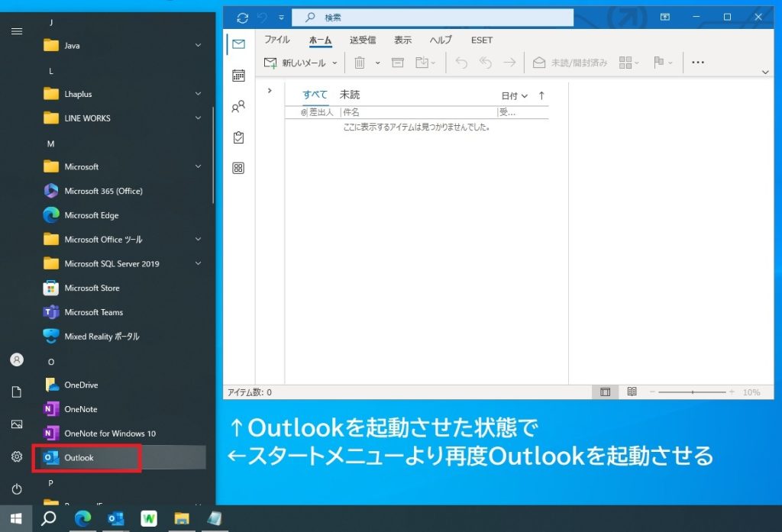
Task: Open the 日付 sort dropdown
Action: (514, 95)
